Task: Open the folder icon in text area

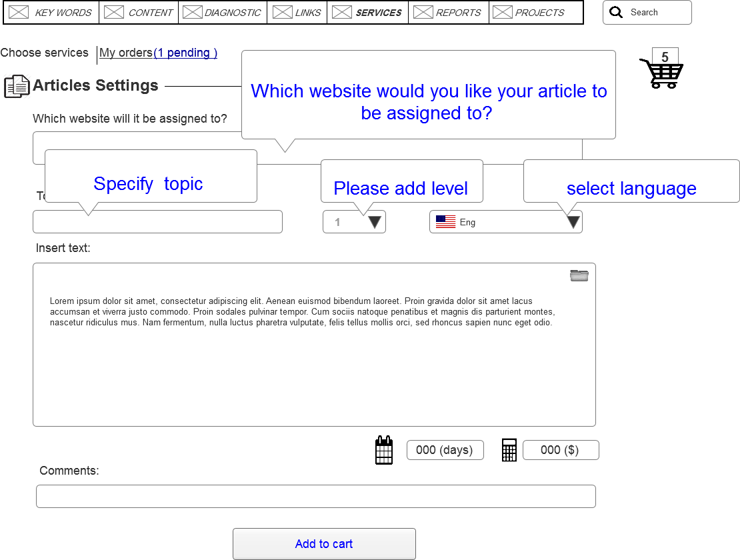Action: (579, 275)
